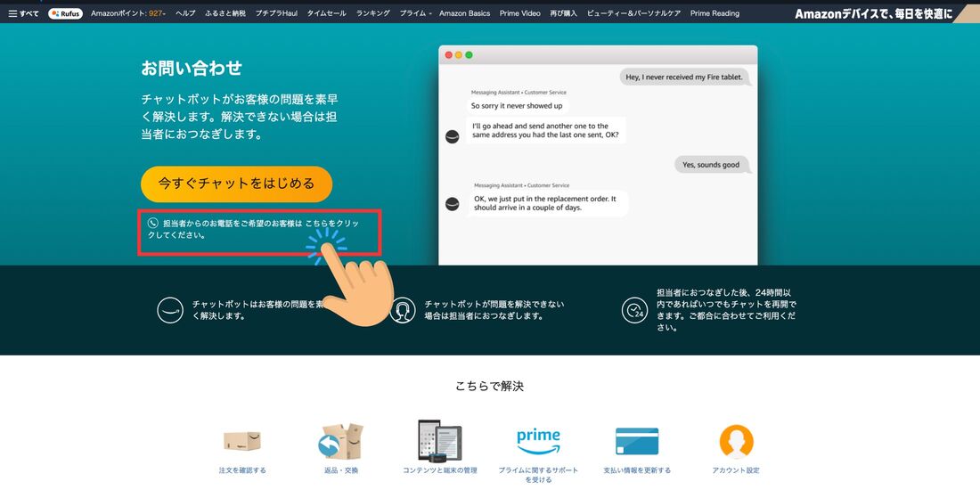Open the すべて hamburger menu
The image size is (980, 490).
[24, 13]
